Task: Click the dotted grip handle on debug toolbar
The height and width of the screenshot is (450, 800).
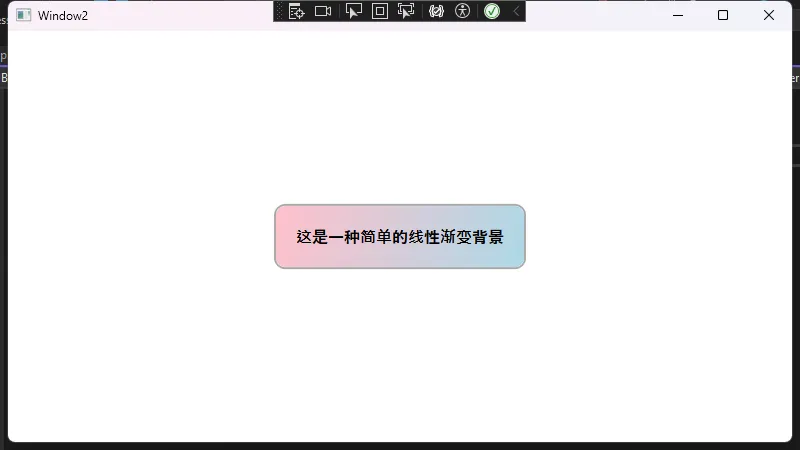Action: [x=279, y=11]
